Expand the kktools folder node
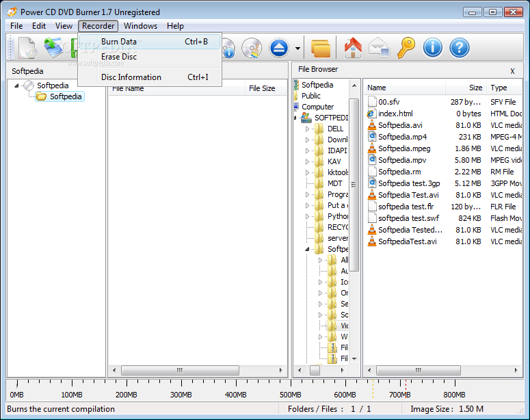 307,172
